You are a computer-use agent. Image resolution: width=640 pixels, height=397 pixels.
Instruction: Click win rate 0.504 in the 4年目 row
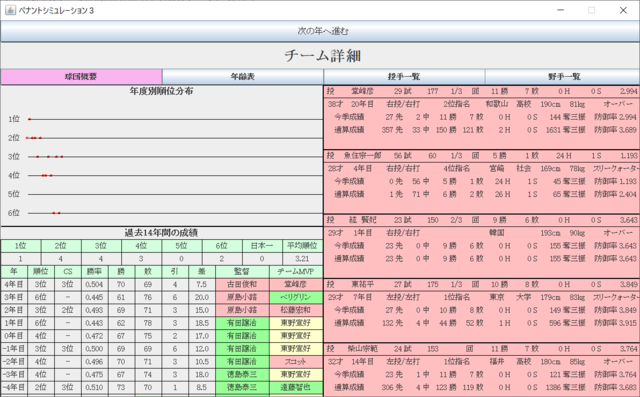click(95, 285)
